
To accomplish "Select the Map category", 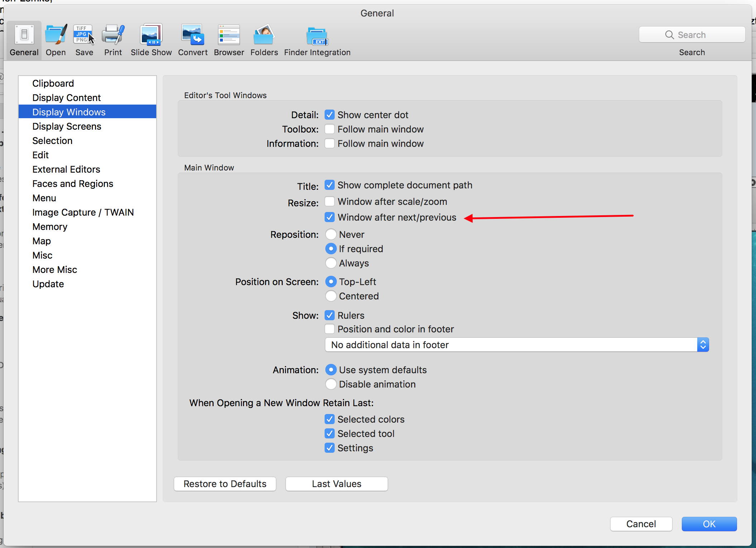I will tap(87, 241).
